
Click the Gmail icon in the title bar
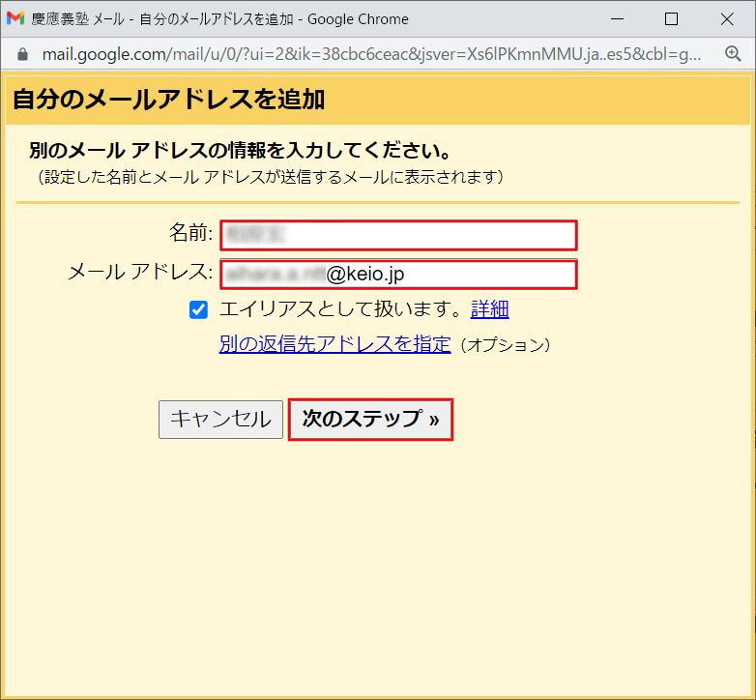point(15,18)
